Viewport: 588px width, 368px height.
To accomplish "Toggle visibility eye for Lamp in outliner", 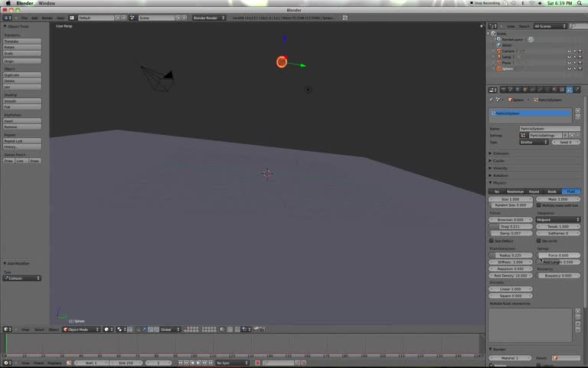I will pos(569,57).
